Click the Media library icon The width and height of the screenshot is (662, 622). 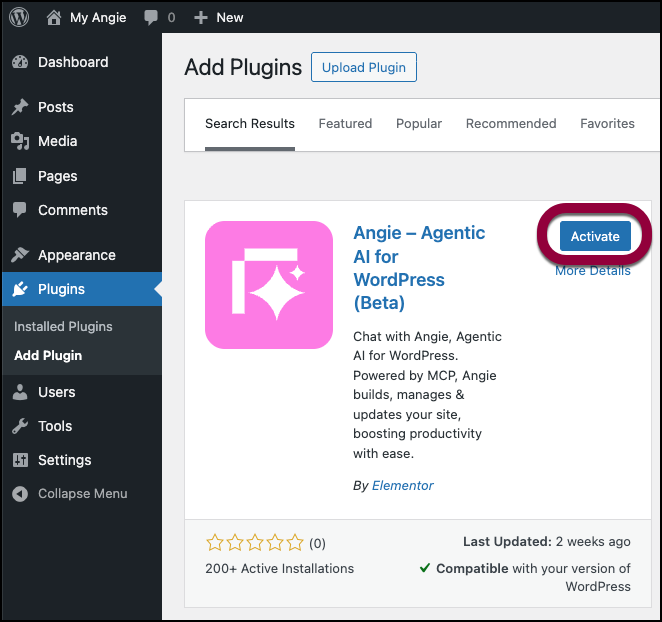coord(20,141)
